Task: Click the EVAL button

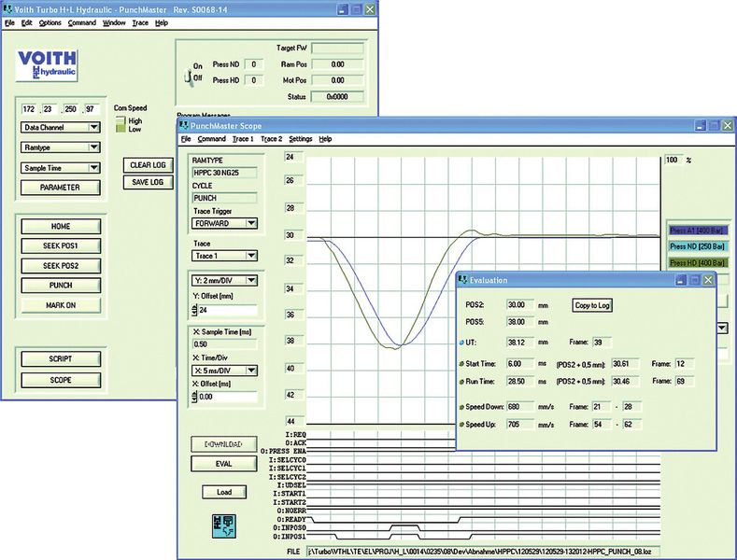Action: click(224, 464)
